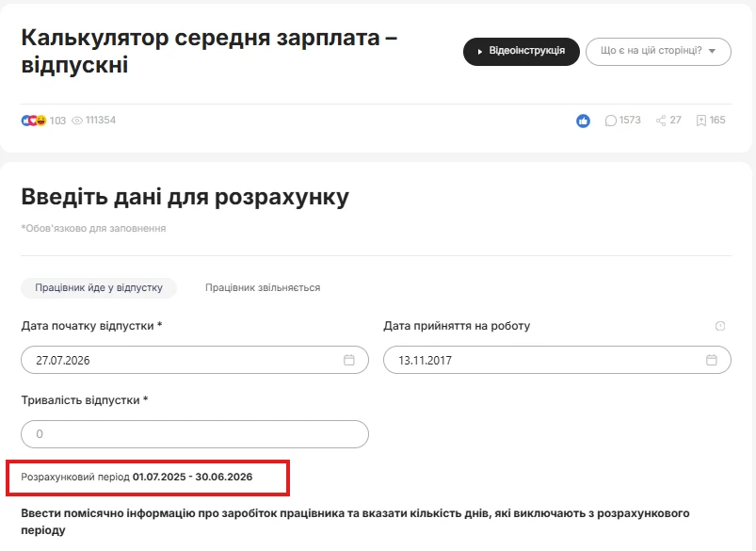Click the period text '01.07.2025 - 30.06.2026'
Screen dimensions: 756x551
192,477
